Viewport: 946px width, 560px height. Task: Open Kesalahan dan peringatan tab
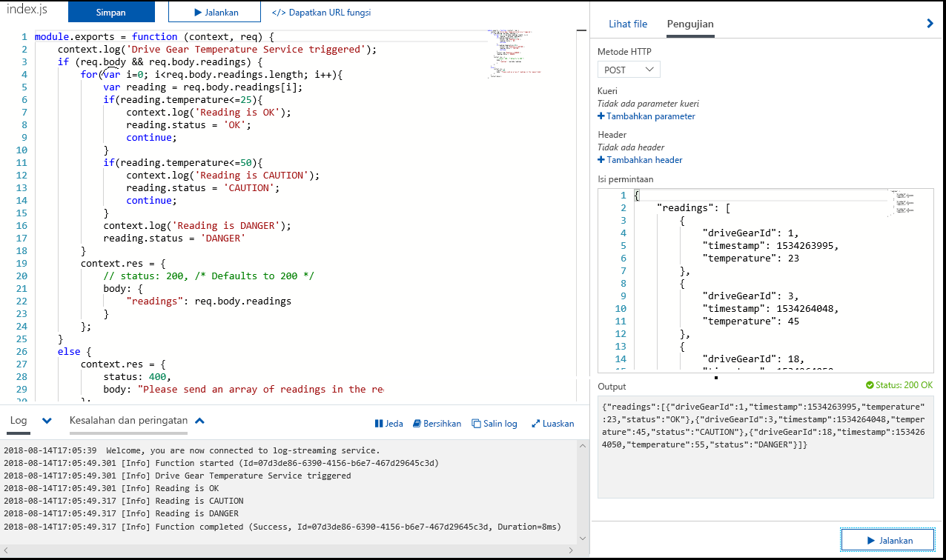[x=128, y=420]
